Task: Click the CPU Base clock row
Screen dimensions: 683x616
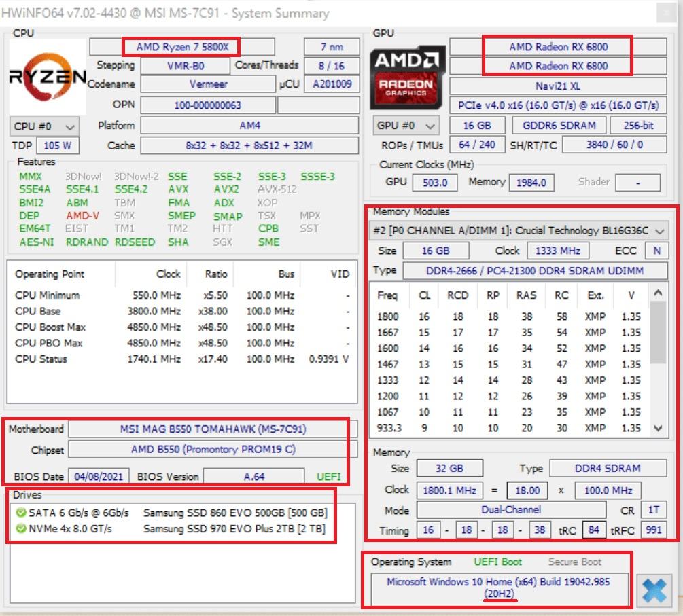Action: point(182,311)
